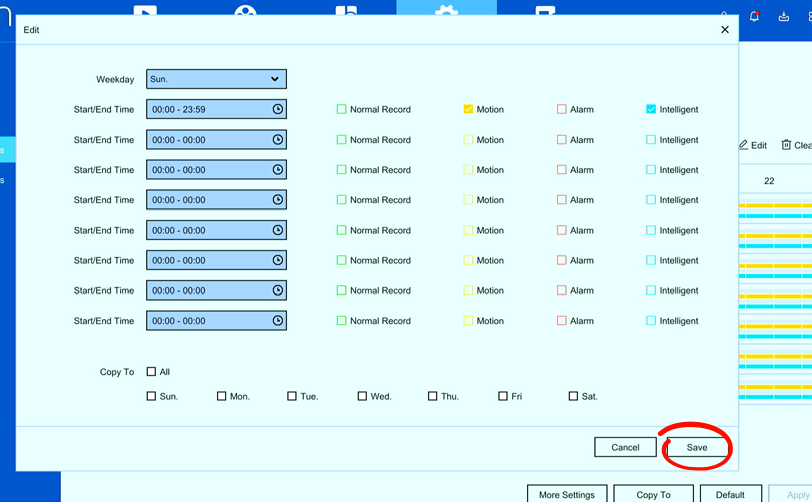Click the More Settings button
812x502 pixels.
click(567, 494)
